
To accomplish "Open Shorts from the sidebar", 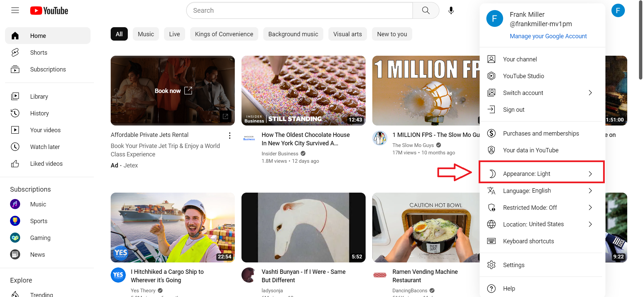I will tap(48, 52).
